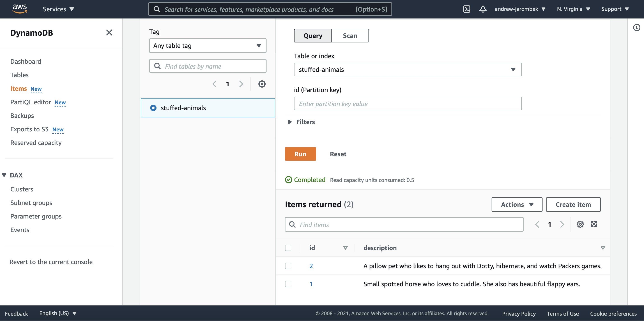Check the box for item id 2
The height and width of the screenshot is (321, 644).
[288, 266]
